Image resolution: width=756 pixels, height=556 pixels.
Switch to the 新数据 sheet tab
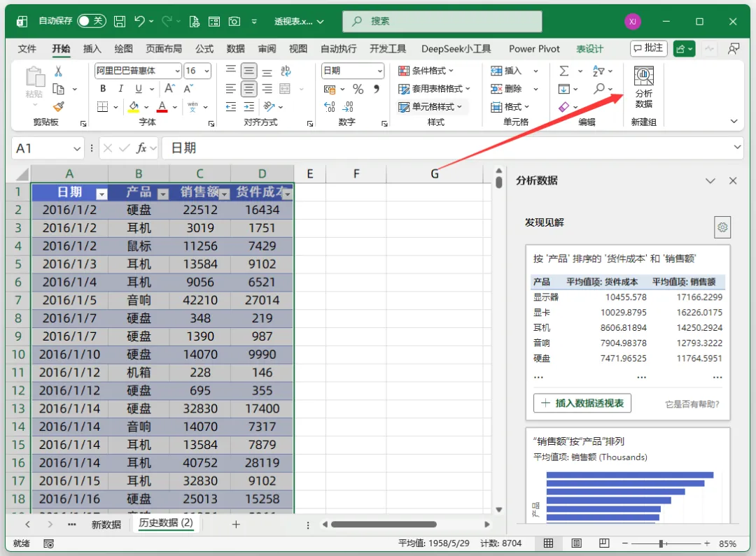106,525
